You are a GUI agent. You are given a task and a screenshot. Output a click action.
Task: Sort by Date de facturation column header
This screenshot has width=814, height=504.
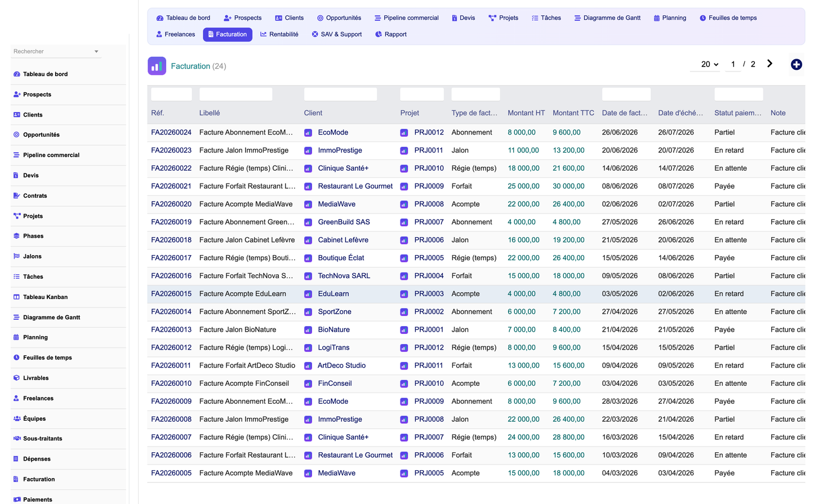pyautogui.click(x=625, y=113)
